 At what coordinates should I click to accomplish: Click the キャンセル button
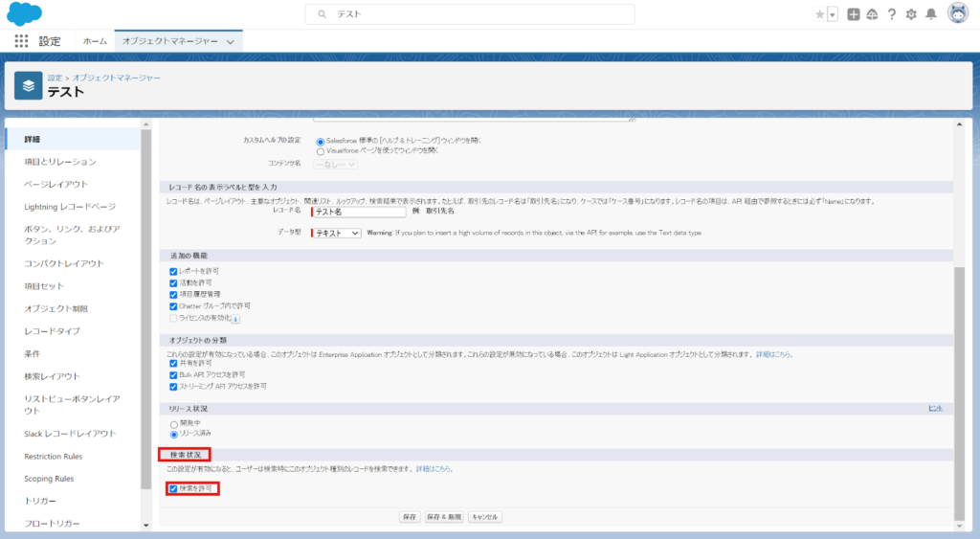(x=485, y=517)
